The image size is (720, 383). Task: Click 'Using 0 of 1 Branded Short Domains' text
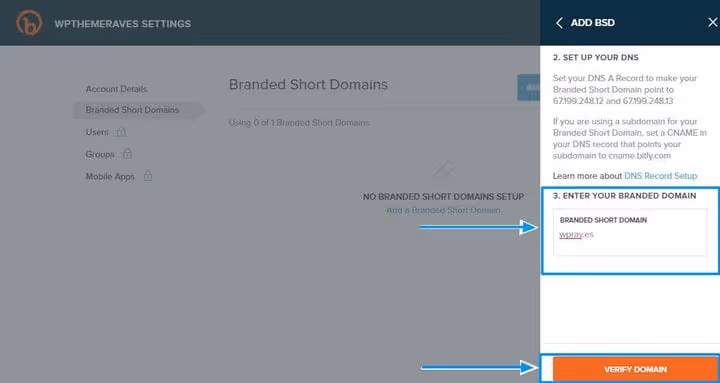[299, 123]
